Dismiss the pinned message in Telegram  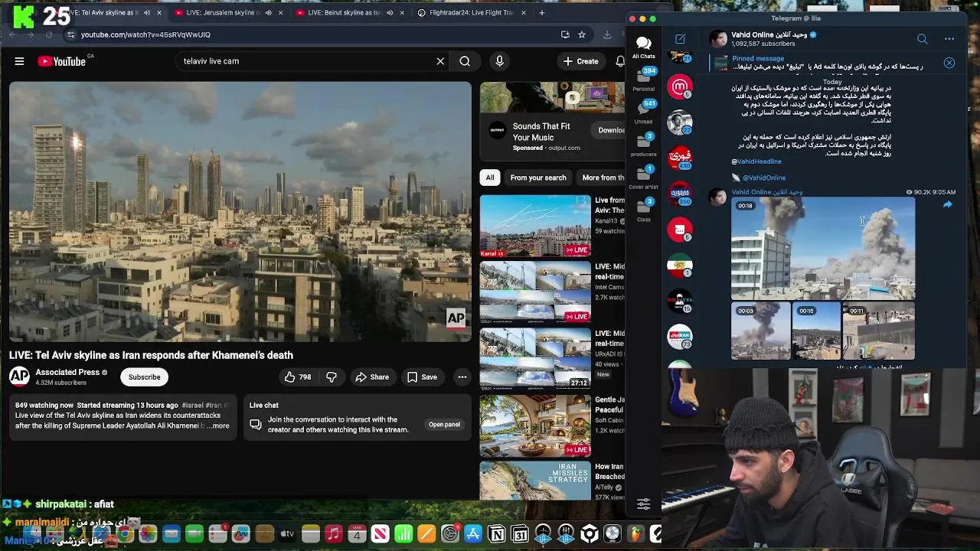point(949,63)
